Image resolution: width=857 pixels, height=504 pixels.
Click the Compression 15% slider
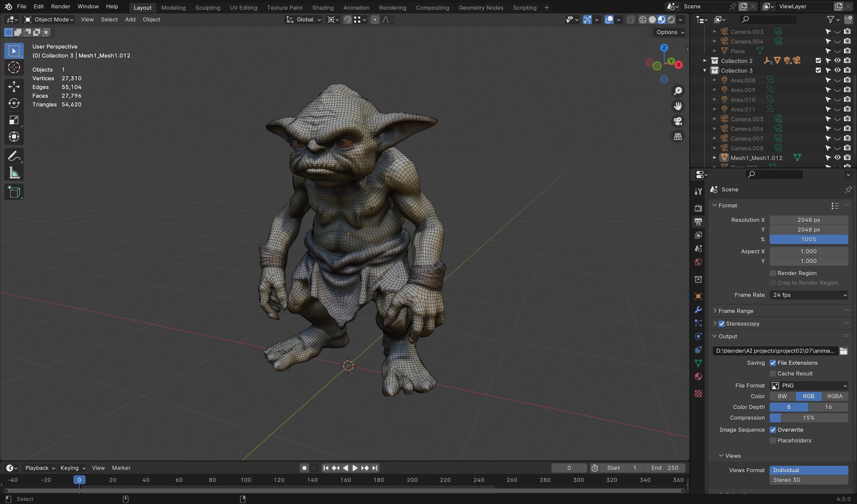809,418
